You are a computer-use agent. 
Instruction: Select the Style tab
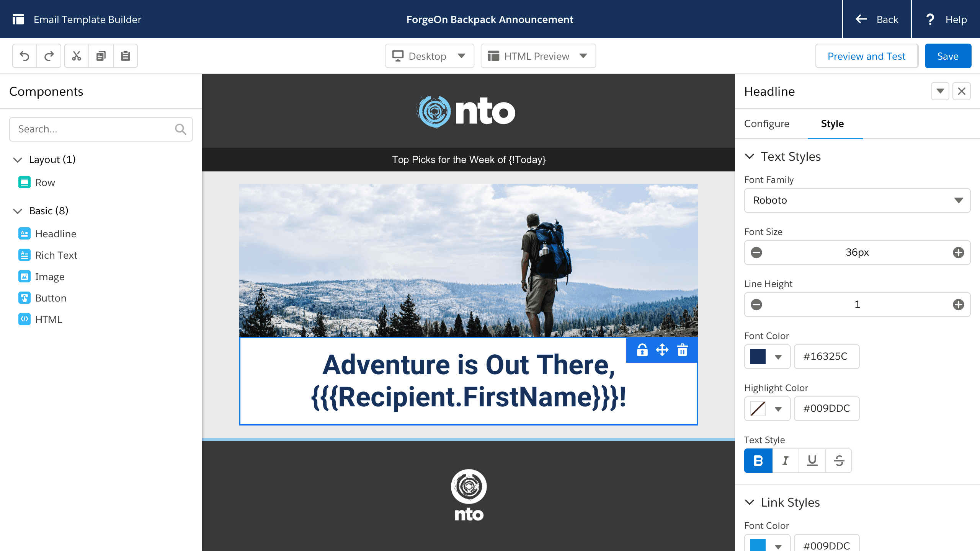pos(832,124)
